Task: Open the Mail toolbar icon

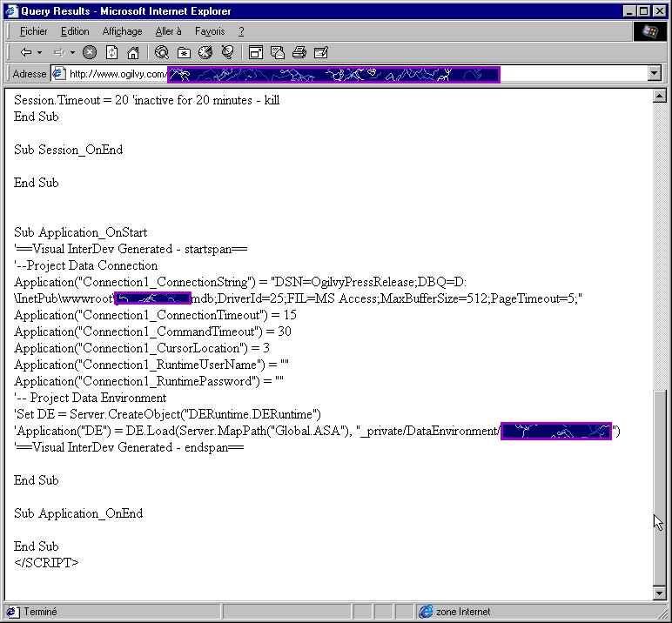Action: click(278, 52)
